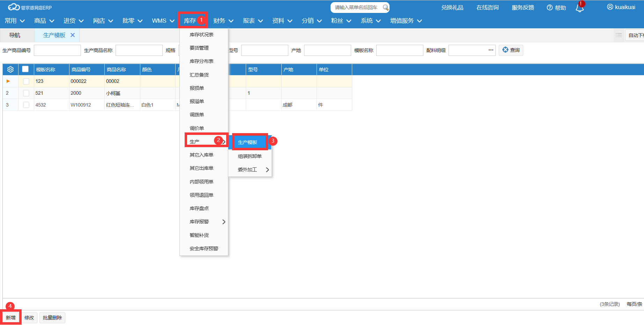
Task: Click the 帮助 question mark icon
Action: (x=549, y=8)
